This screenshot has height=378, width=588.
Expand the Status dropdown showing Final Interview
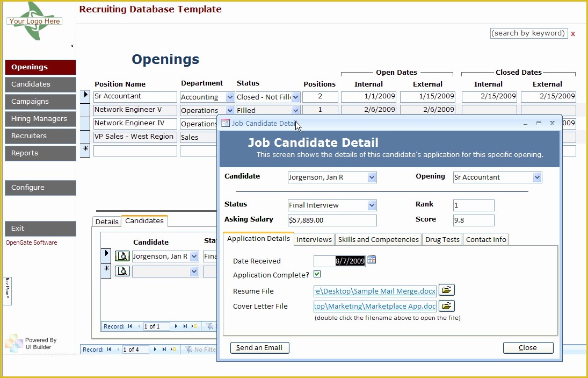tap(372, 205)
